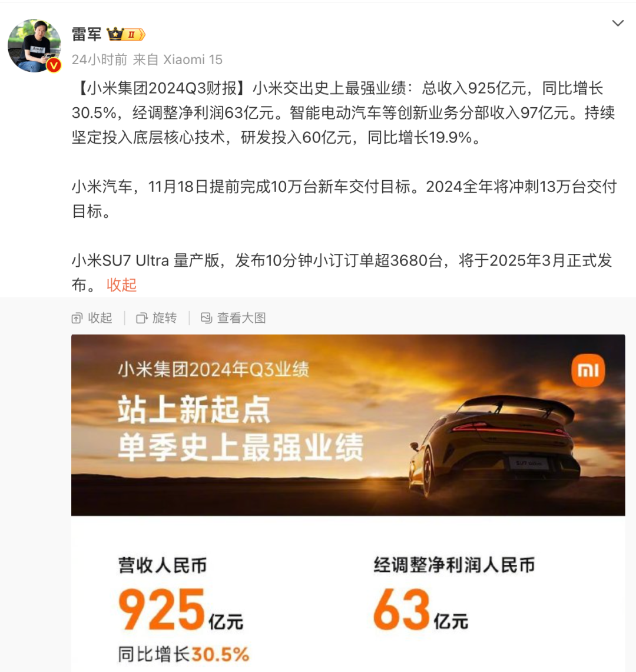Collapse post text via orange 收起 link
The height and width of the screenshot is (672, 636).
coord(122,284)
